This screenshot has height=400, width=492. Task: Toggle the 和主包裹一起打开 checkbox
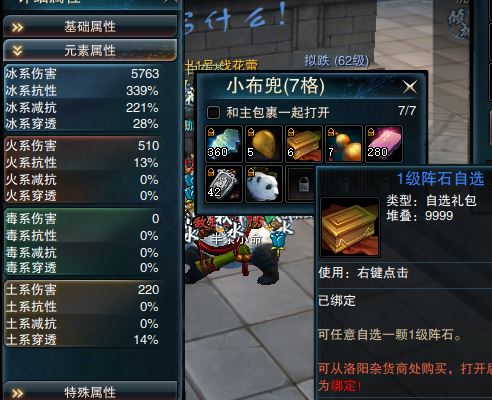pos(213,112)
